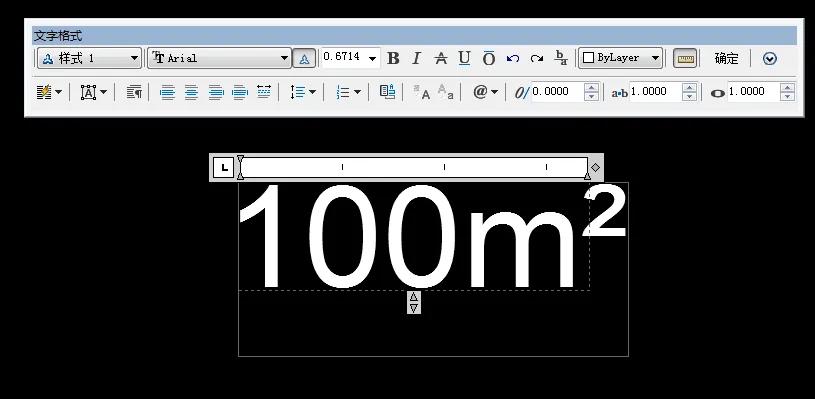Viewport: 815px width, 399px height.
Task: Click the text box height adjust arrows
Action: tap(414, 302)
